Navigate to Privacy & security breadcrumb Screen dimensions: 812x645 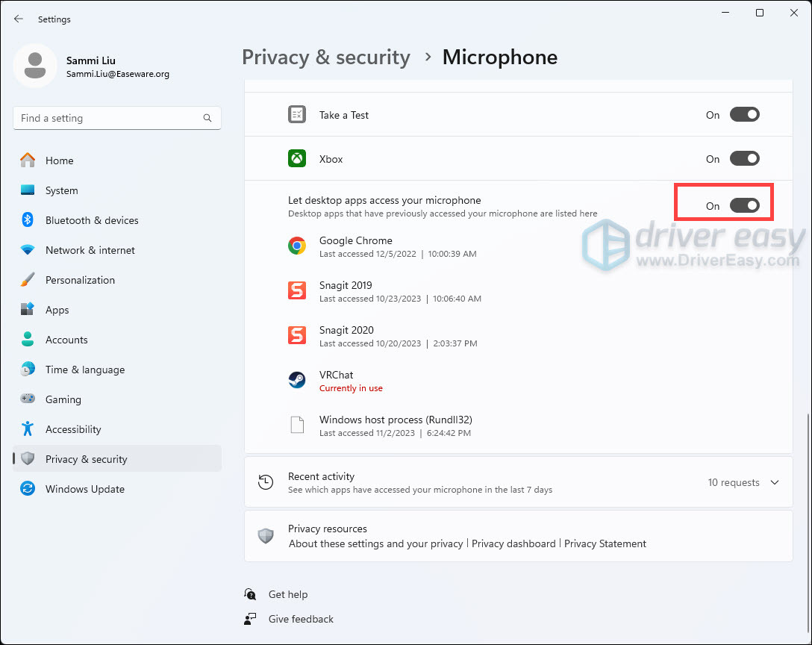click(x=326, y=57)
